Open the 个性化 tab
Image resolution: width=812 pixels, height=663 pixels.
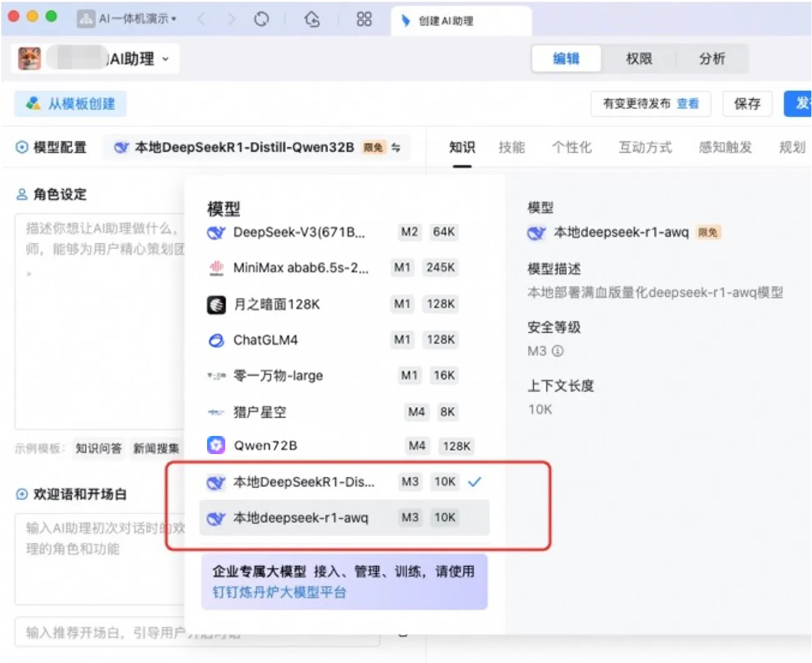pos(571,148)
